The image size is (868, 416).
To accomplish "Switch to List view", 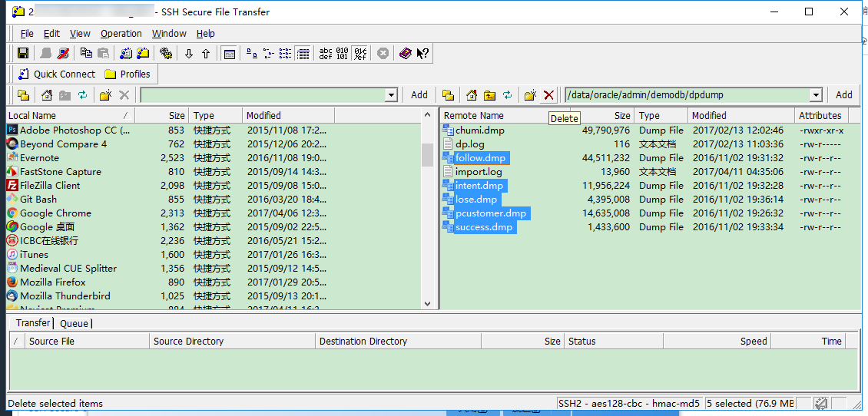I will coord(285,54).
